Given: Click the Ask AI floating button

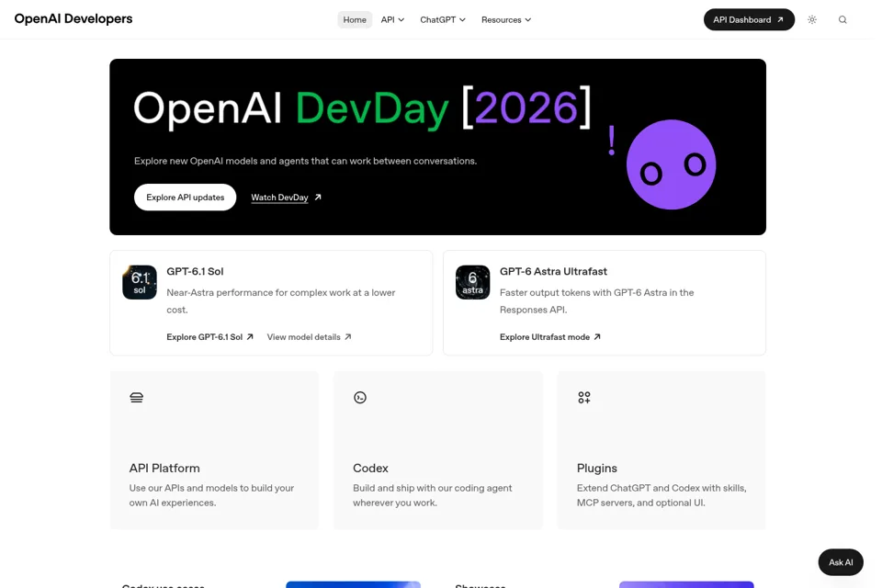Looking at the screenshot, I should [841, 562].
